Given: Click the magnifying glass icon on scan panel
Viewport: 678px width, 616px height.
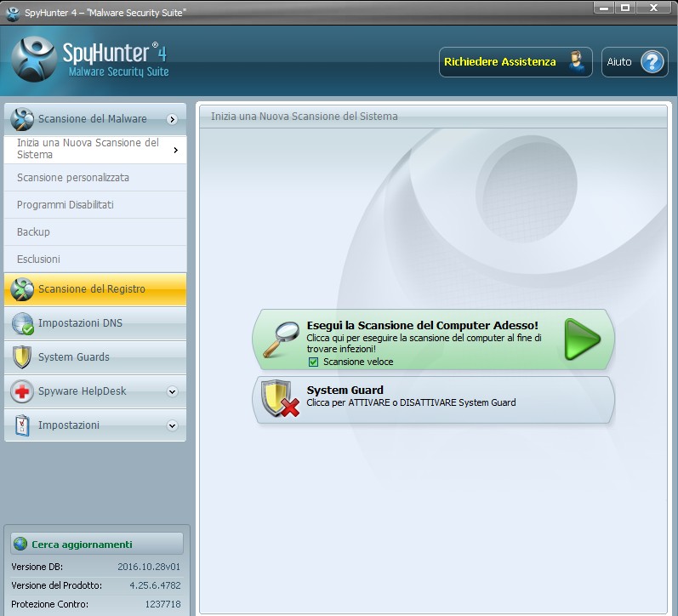Looking at the screenshot, I should click(x=281, y=339).
